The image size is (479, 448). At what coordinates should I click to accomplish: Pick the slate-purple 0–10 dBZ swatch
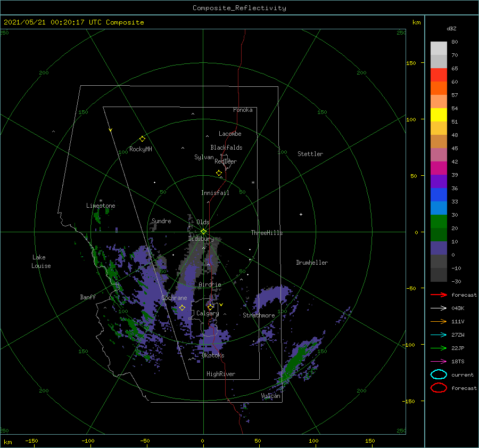pyautogui.click(x=439, y=248)
